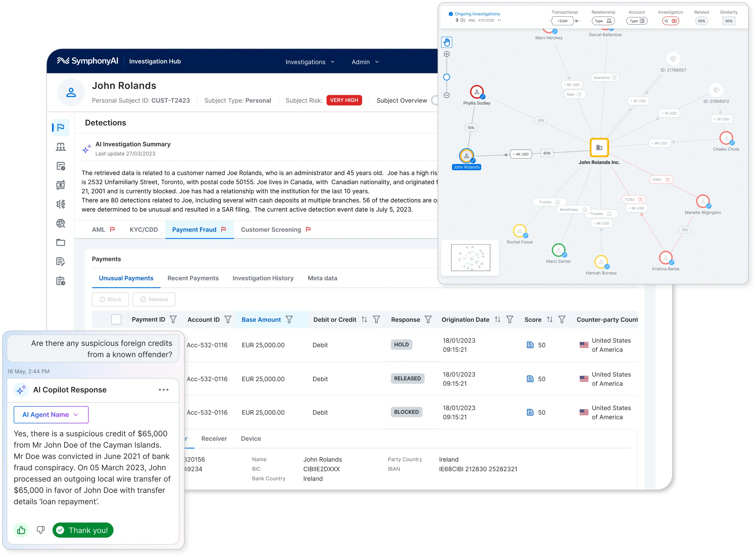
Task: Switch to the Customer Screening tab
Action: [275, 229]
